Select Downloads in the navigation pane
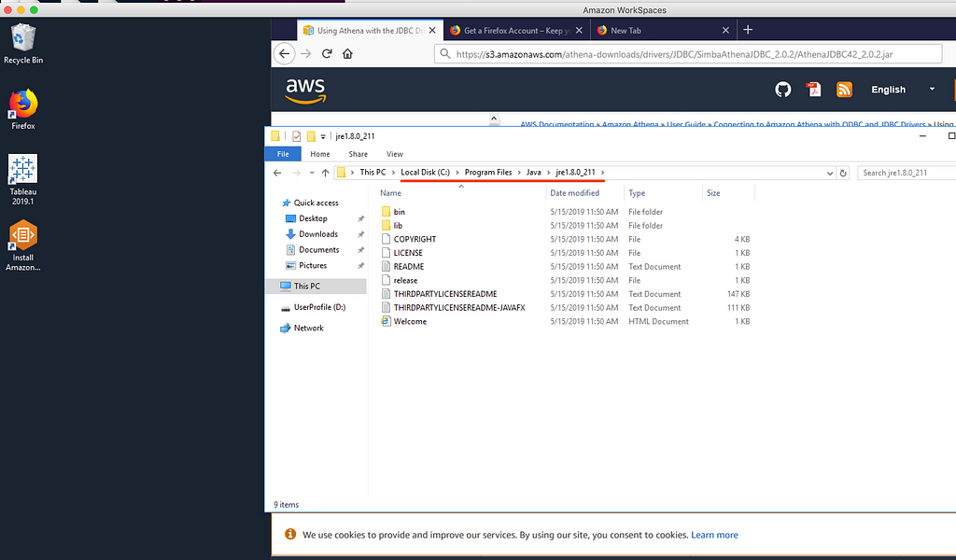 318,234
